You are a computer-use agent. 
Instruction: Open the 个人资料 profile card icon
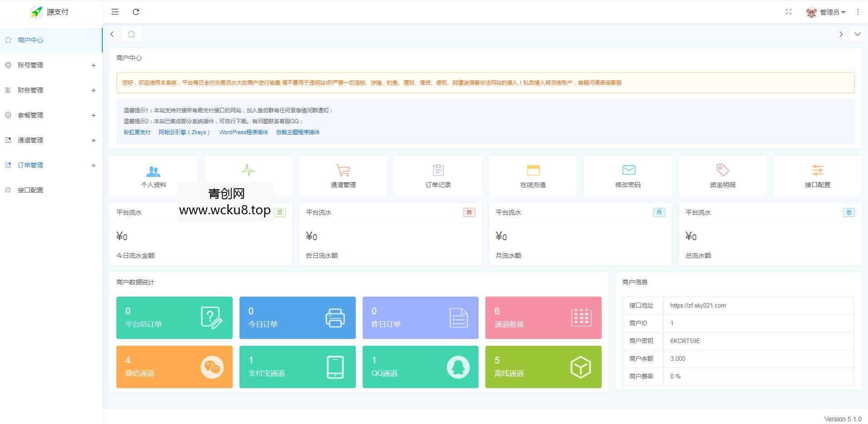tap(154, 172)
